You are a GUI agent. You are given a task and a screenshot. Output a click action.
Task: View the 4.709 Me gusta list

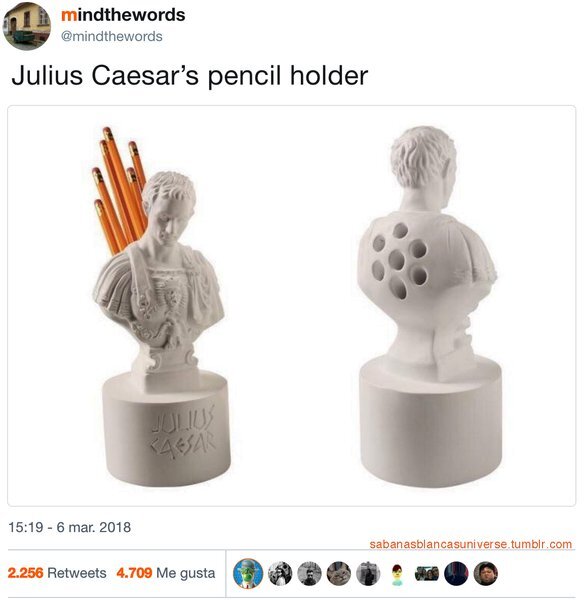166,573
